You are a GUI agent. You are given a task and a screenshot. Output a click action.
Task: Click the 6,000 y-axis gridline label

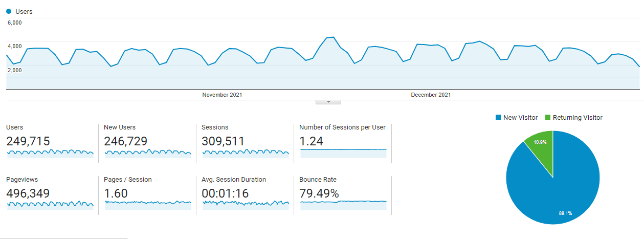point(14,23)
